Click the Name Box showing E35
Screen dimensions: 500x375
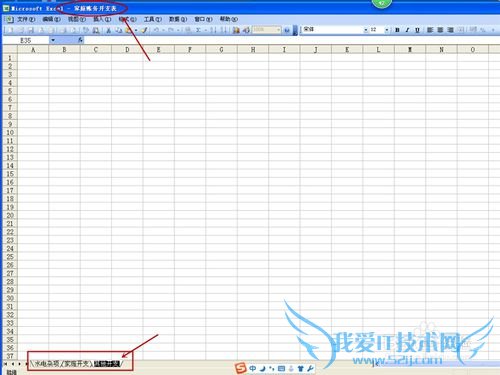(26, 40)
